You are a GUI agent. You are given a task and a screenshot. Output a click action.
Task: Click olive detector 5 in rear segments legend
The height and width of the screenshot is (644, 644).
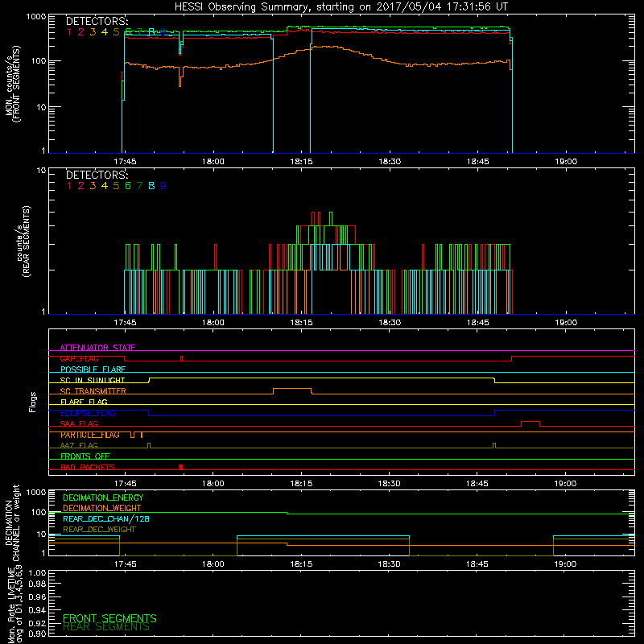(x=116, y=186)
